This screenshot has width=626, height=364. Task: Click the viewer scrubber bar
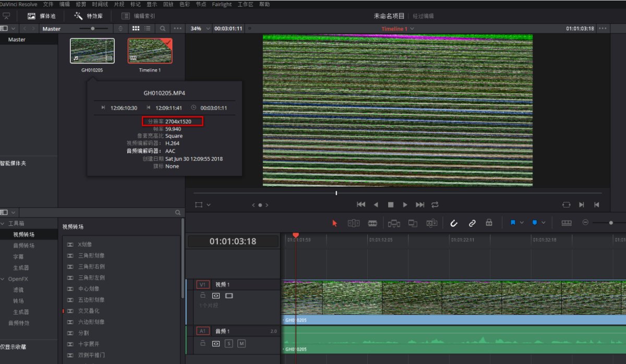tap(398, 193)
